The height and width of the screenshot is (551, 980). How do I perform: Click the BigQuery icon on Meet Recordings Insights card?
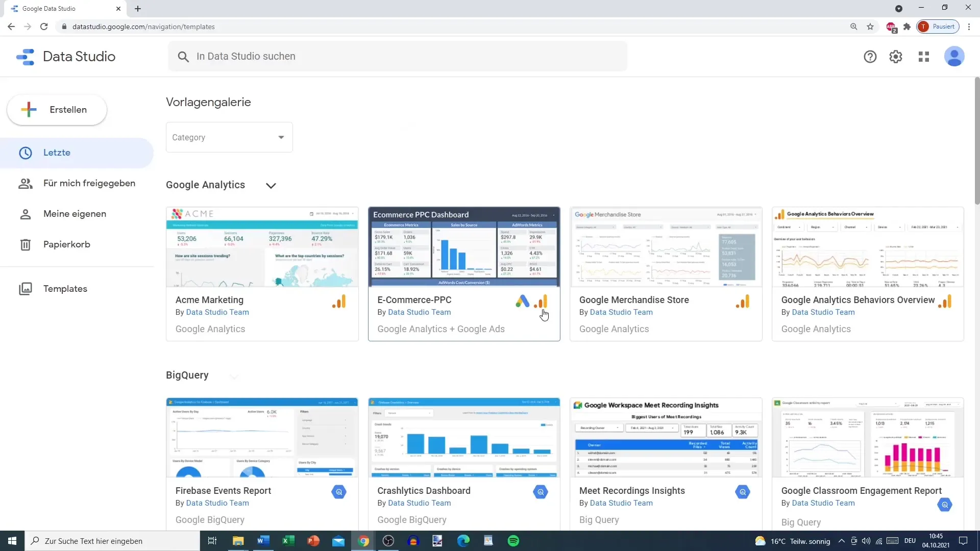point(743,492)
